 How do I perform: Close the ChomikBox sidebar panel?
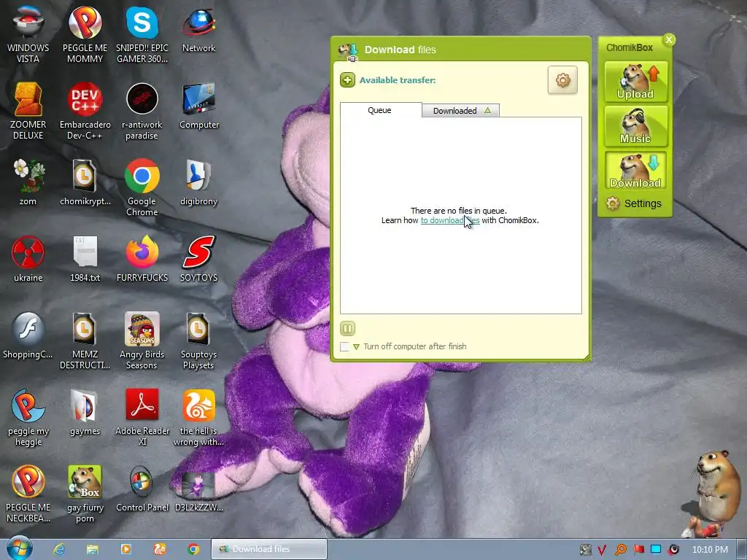tap(669, 39)
